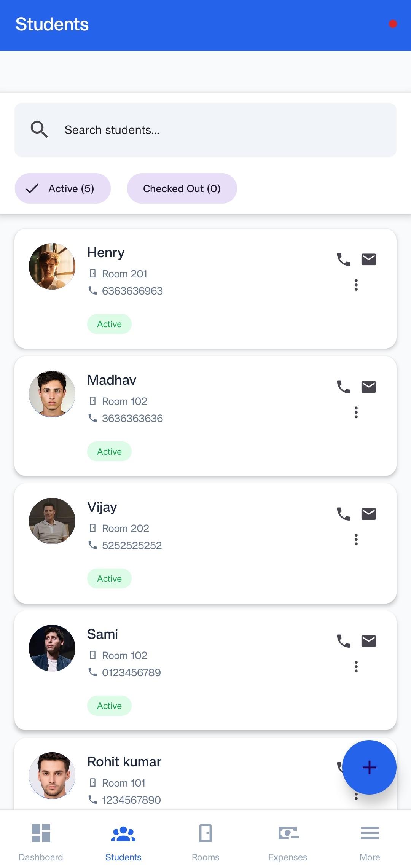Email Henry with the envelope icon

[368, 260]
